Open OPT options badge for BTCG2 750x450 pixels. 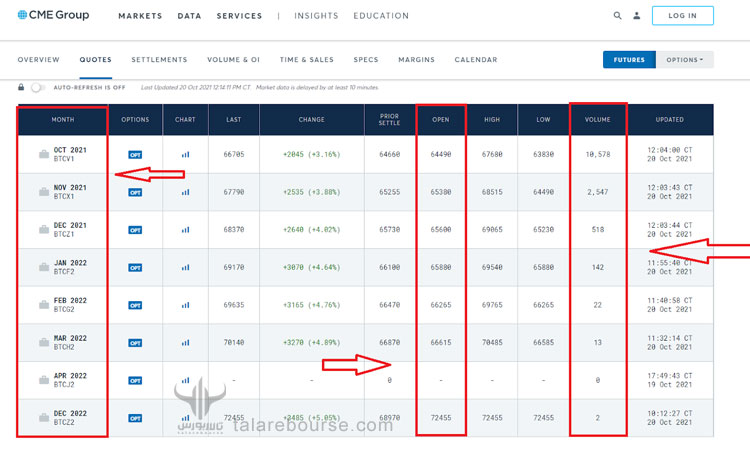coord(135,305)
